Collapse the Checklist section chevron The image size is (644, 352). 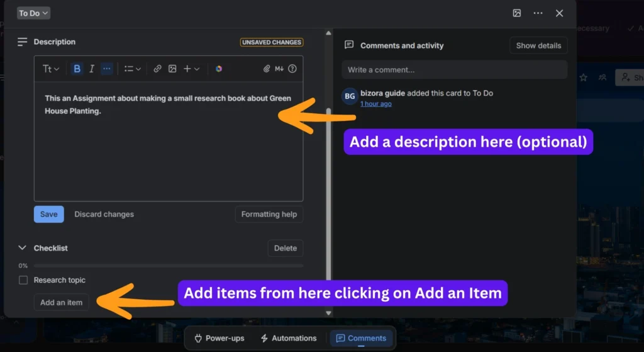pos(22,248)
